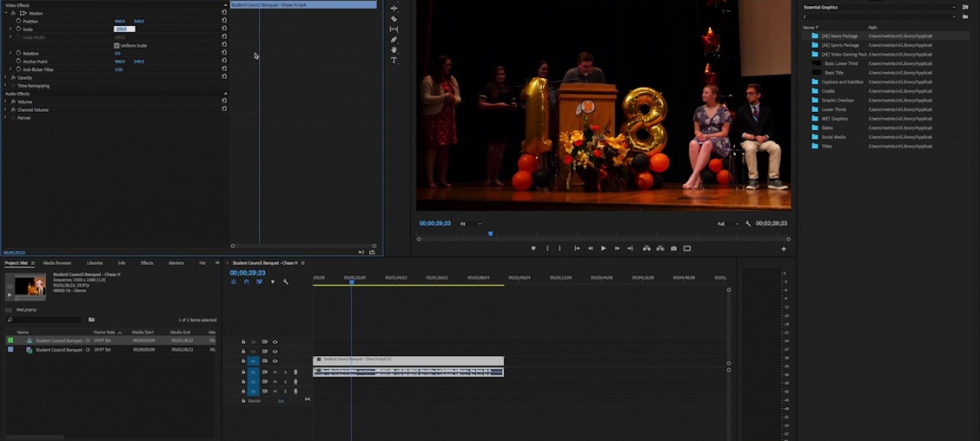Click the Extract button
This screenshot has width=980, height=441.
[660, 249]
